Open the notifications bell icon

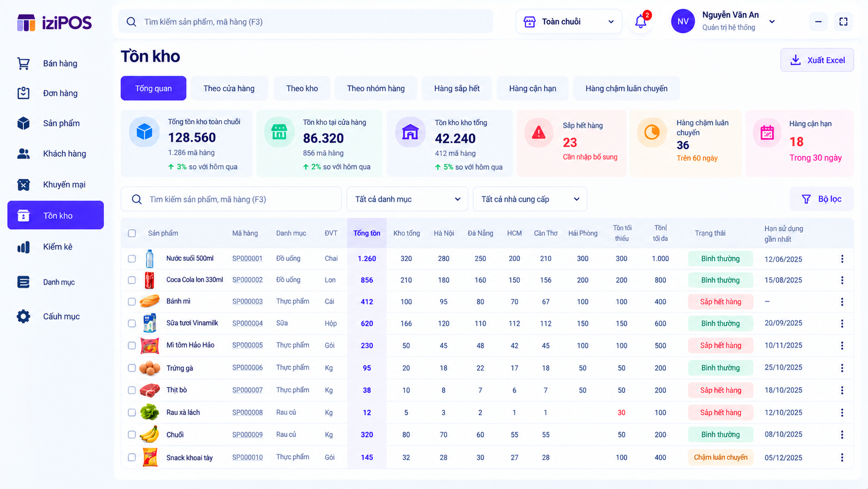[641, 21]
